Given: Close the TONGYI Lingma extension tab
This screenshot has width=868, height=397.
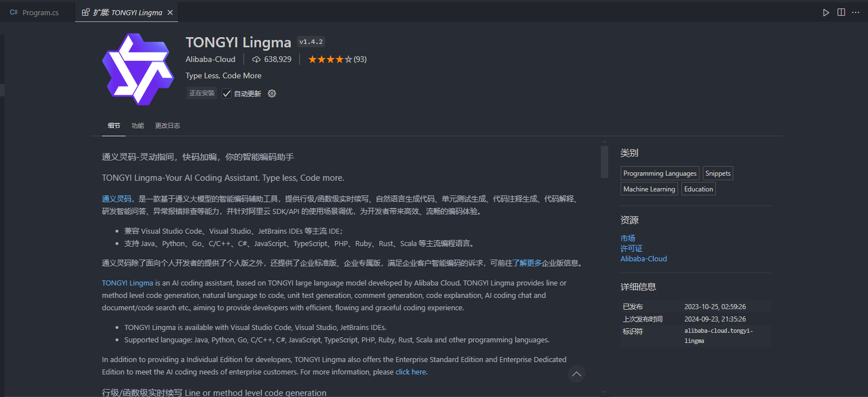Looking at the screenshot, I should click(170, 12).
